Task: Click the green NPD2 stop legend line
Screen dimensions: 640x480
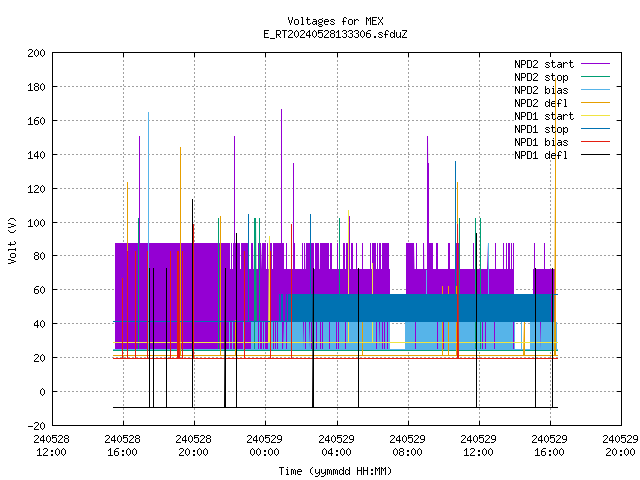Action: coord(596,77)
